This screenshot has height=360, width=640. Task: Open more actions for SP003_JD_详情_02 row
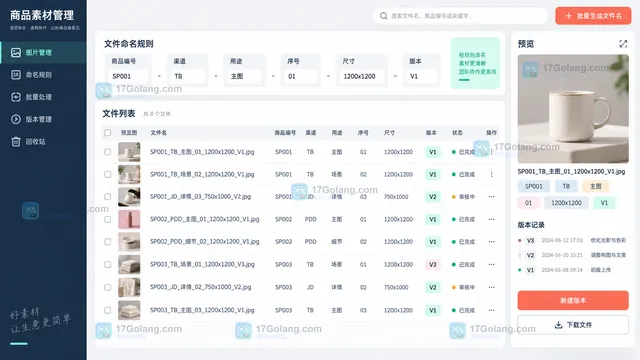click(491, 287)
